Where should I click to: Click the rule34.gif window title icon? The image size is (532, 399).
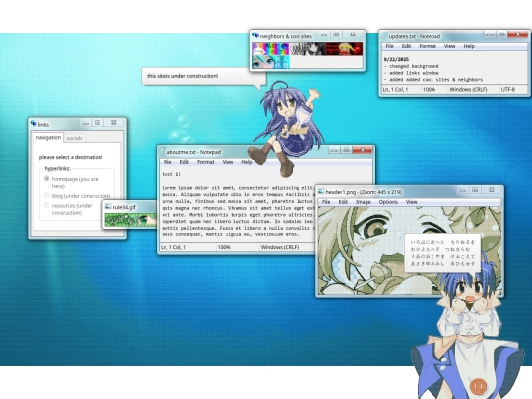pos(108,206)
